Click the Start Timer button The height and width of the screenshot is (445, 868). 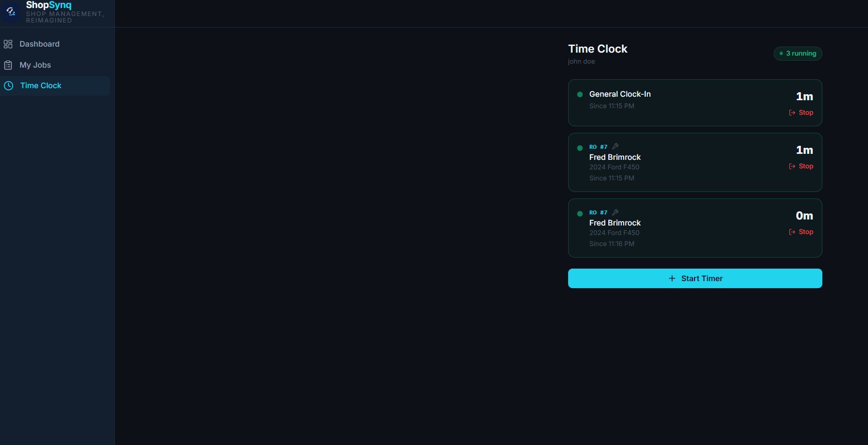click(695, 279)
